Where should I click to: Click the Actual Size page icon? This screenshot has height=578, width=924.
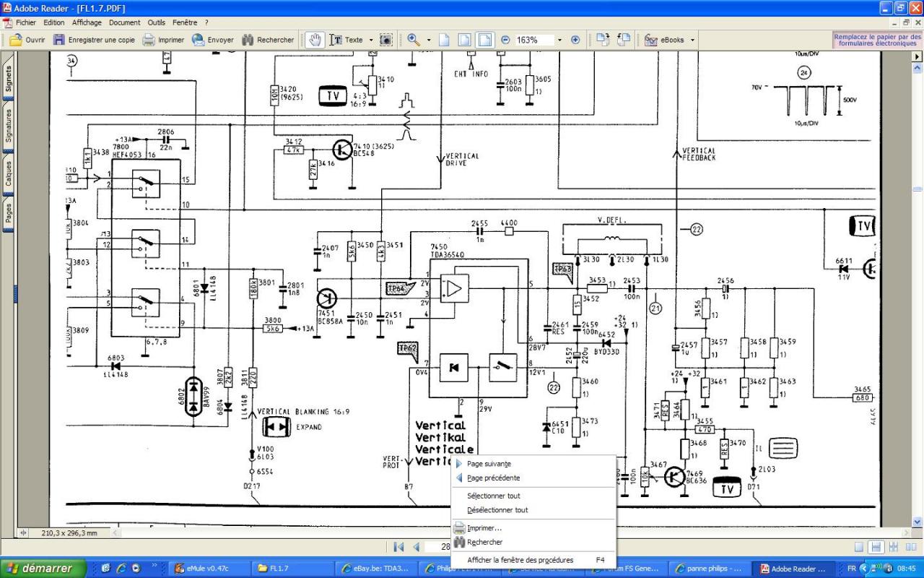coord(445,40)
